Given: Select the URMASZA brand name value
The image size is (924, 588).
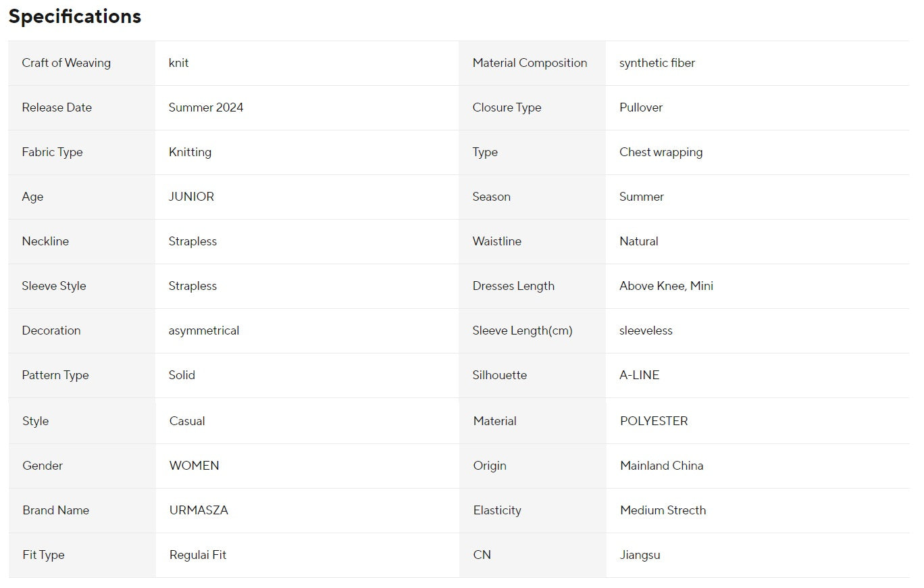Looking at the screenshot, I should coord(199,510).
